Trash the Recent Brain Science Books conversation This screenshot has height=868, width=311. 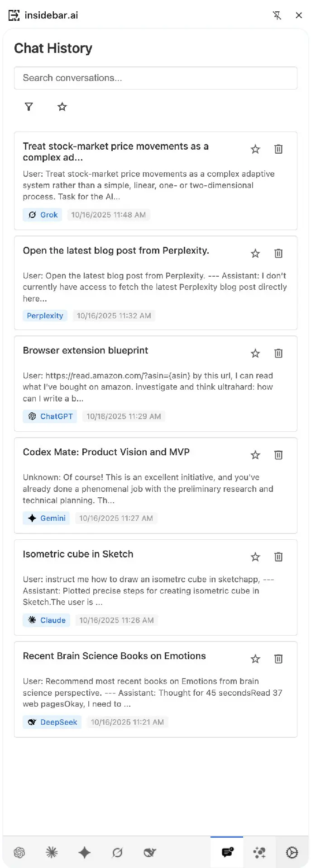point(278,659)
